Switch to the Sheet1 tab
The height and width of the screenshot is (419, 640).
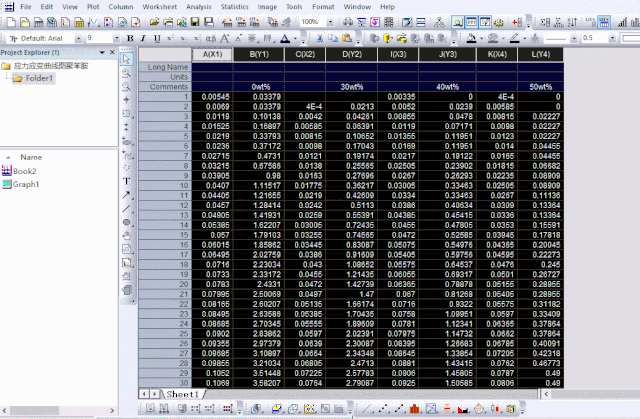183,394
